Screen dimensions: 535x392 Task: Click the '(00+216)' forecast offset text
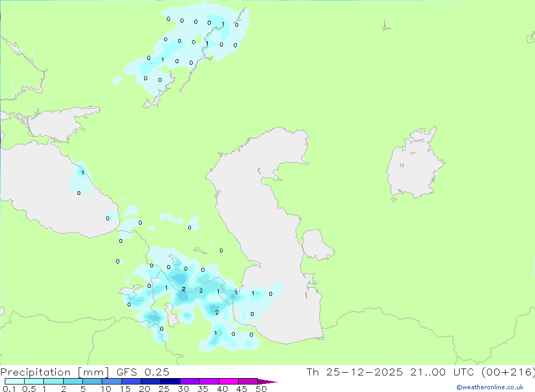(x=508, y=372)
